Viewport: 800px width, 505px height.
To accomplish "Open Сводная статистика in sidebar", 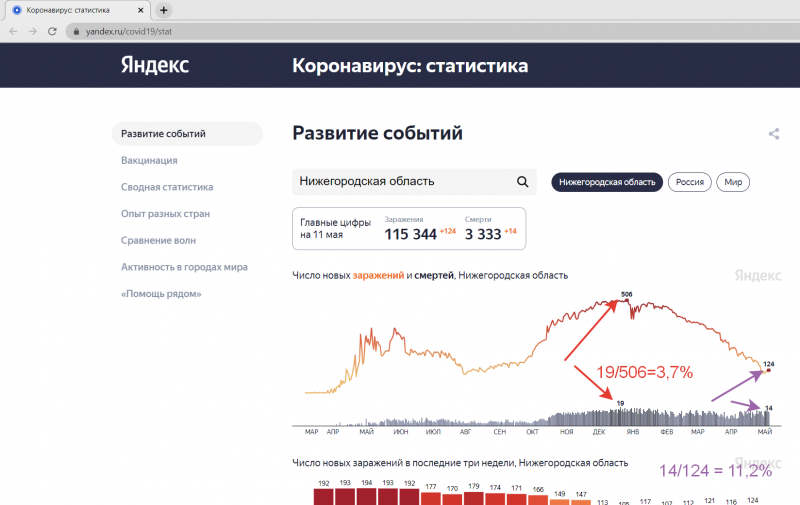I will 167,187.
